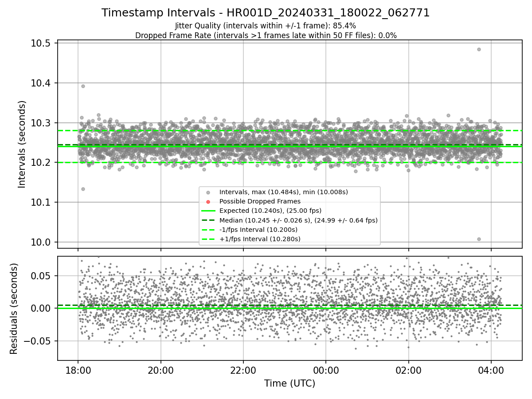Click the '+1/fps Interval (10.280s)' legend entry
The width and height of the screenshot is (532, 399).
(x=260, y=239)
